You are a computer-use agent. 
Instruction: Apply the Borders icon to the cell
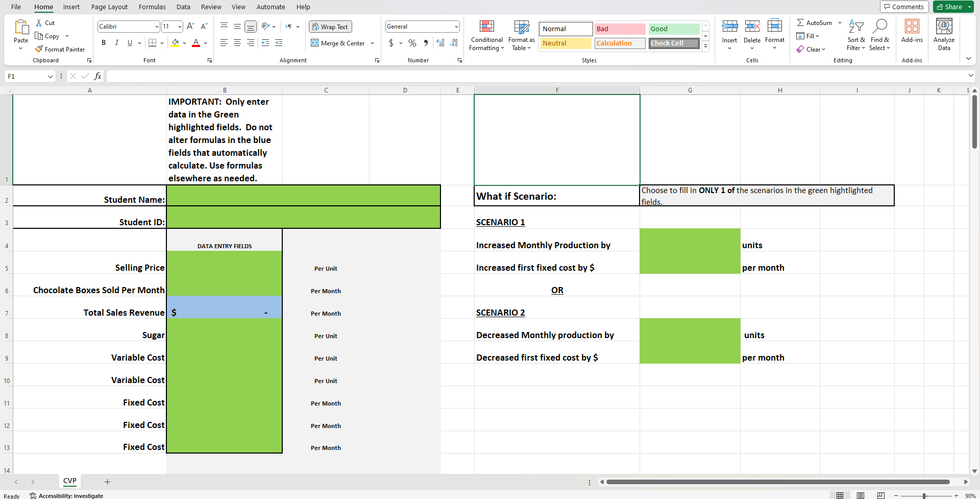(152, 43)
